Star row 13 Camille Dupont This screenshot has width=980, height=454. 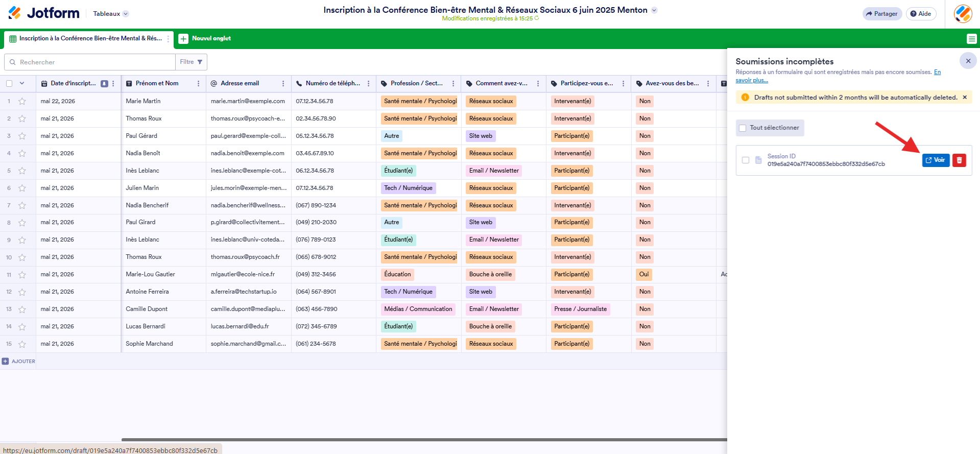tap(22, 309)
